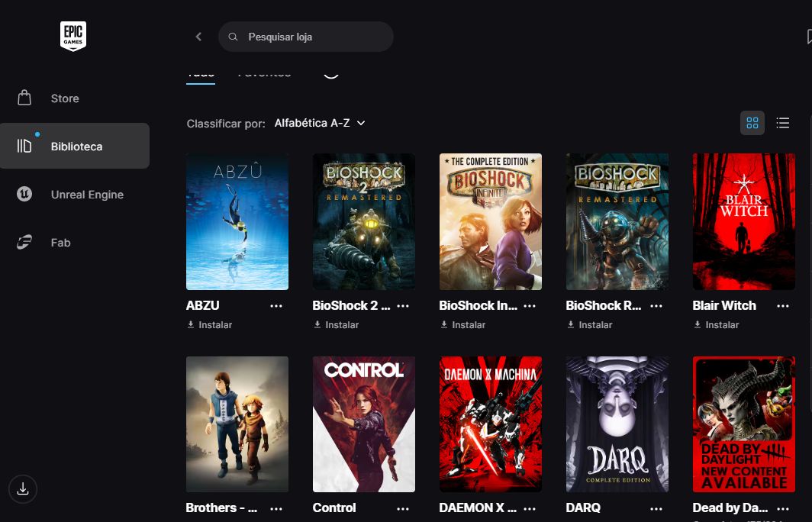Click the Fab logo icon

(x=24, y=243)
